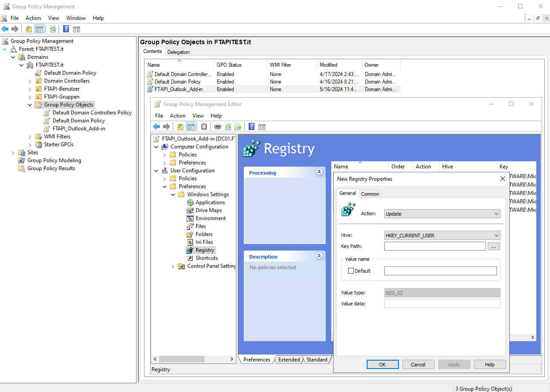Switch to the Delegation tab
Screen dimensions: 550x392
pyautogui.click(x=178, y=52)
